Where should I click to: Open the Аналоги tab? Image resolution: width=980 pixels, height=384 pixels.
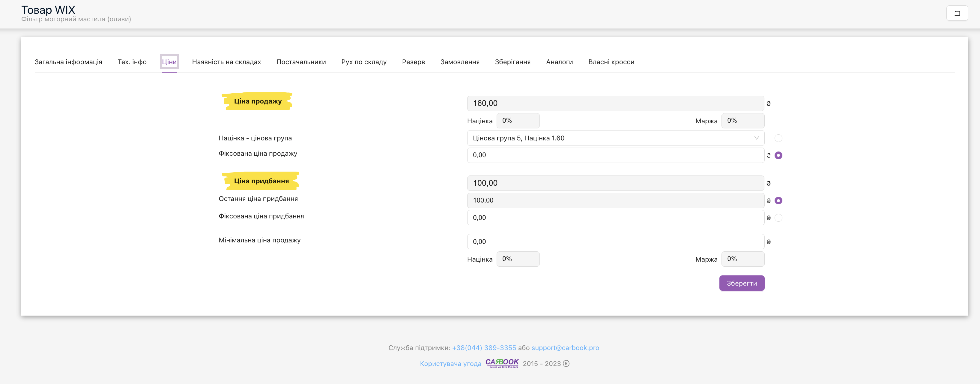[559, 62]
